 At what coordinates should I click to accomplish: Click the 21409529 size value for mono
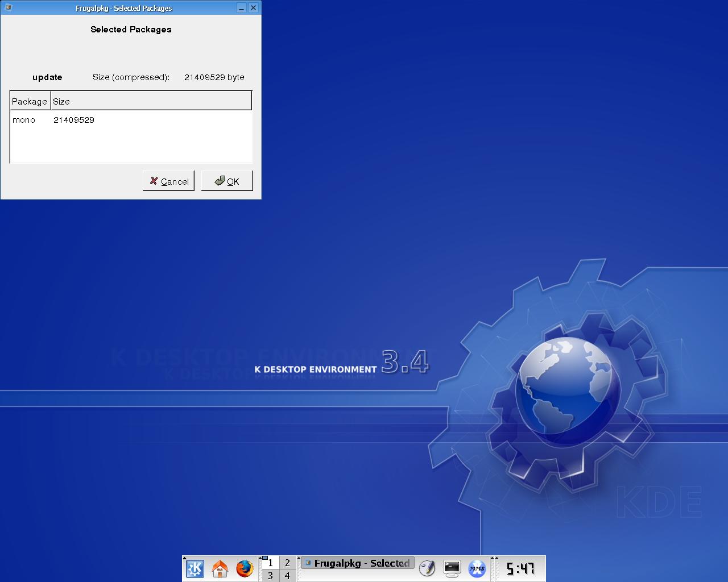[74, 120]
